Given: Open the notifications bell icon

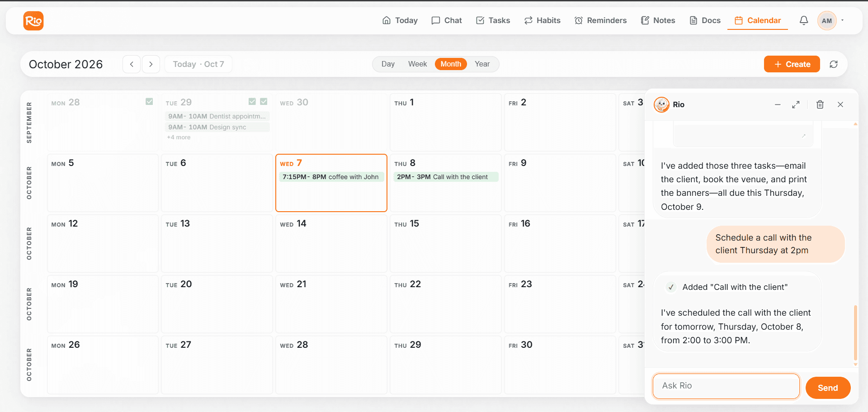Looking at the screenshot, I should click(804, 20).
